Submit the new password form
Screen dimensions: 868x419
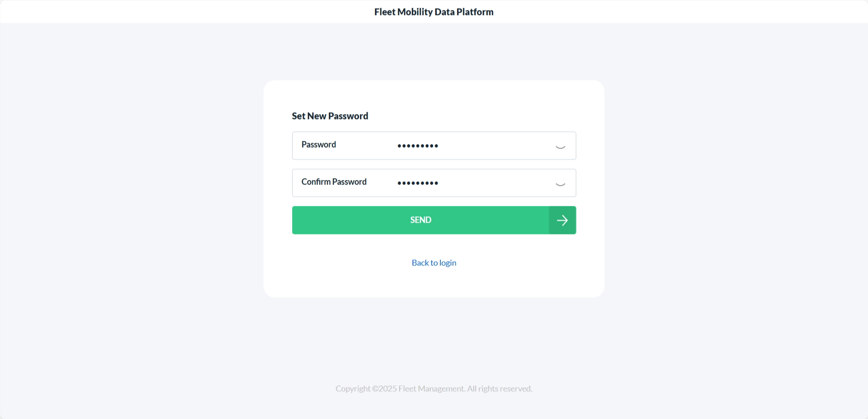[420, 220]
